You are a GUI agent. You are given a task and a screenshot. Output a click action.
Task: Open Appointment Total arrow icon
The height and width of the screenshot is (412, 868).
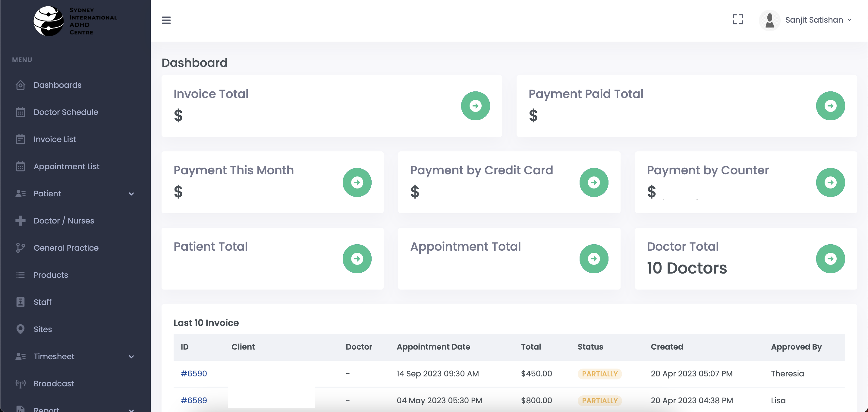593,258
